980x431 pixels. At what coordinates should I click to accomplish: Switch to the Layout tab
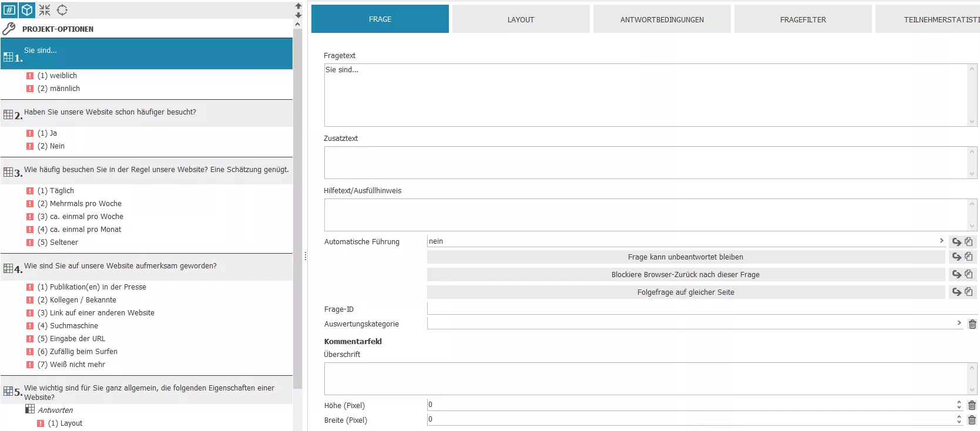pos(521,19)
